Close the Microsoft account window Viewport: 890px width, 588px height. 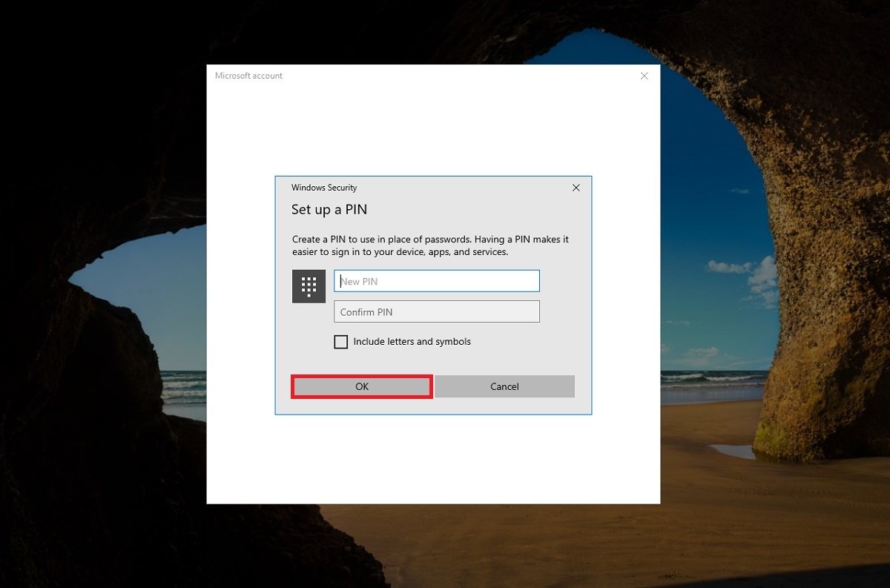click(x=644, y=76)
